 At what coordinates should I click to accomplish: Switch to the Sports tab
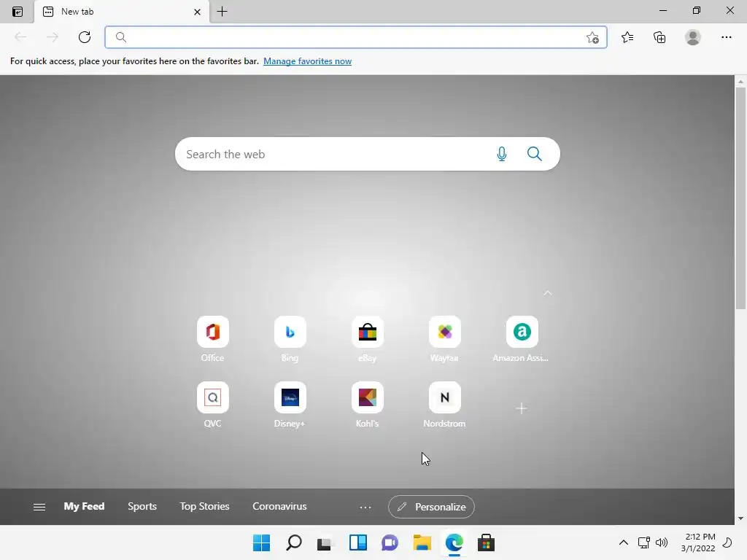point(142,506)
